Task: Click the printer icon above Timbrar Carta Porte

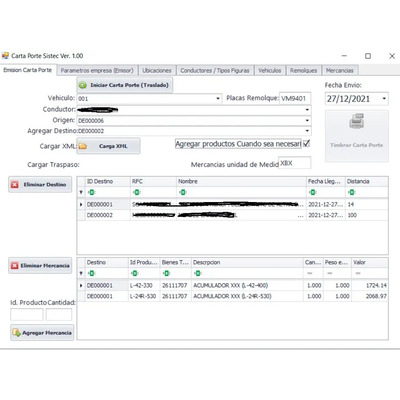Action: [x=356, y=121]
